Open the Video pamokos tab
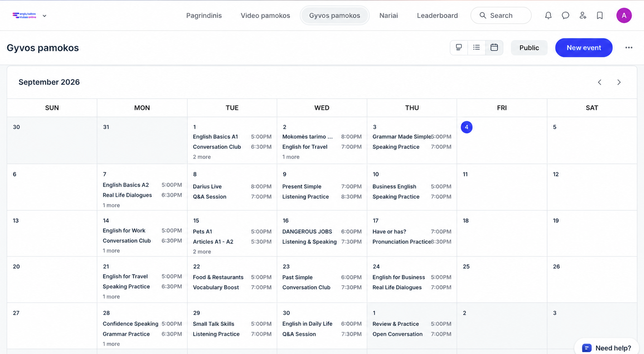 (265, 16)
